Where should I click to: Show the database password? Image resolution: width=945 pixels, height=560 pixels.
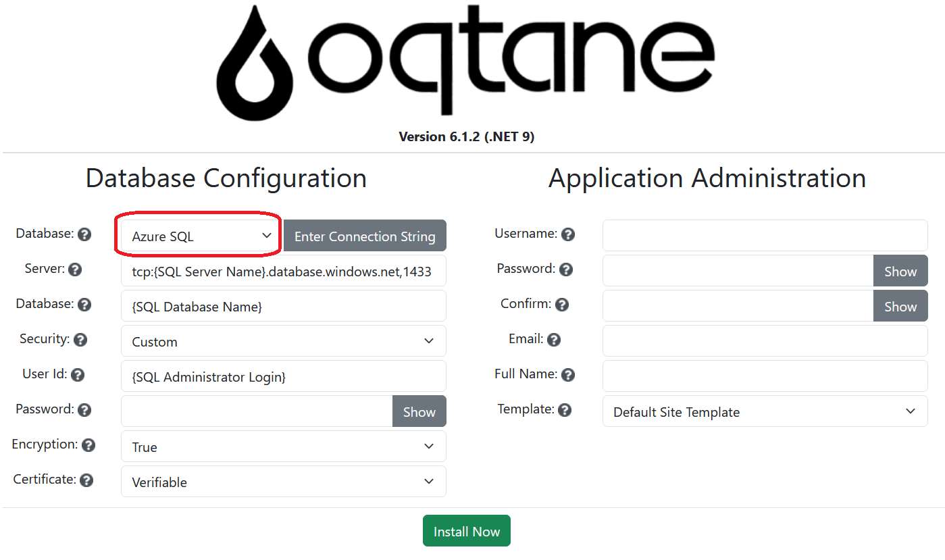(419, 411)
